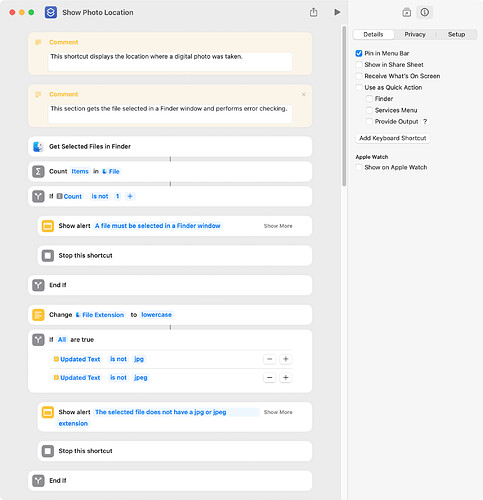Uncheck Pin in Menu Bar
This screenshot has height=500, width=483.
359,53
